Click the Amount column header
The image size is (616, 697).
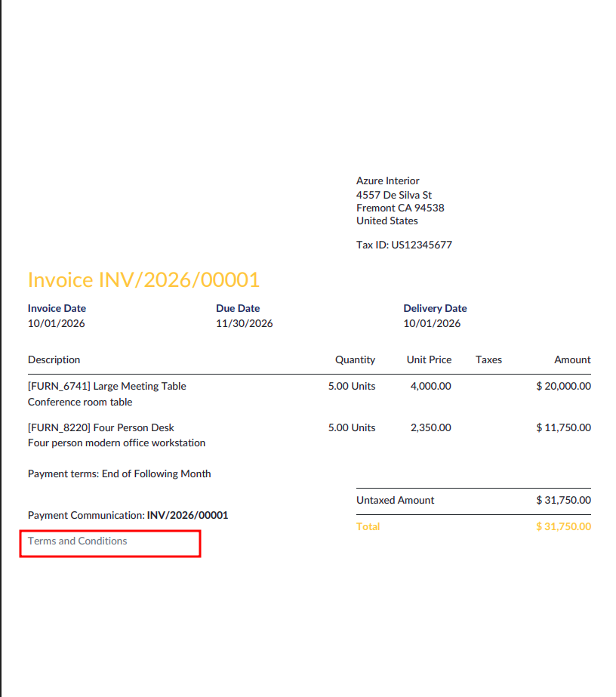[572, 359]
